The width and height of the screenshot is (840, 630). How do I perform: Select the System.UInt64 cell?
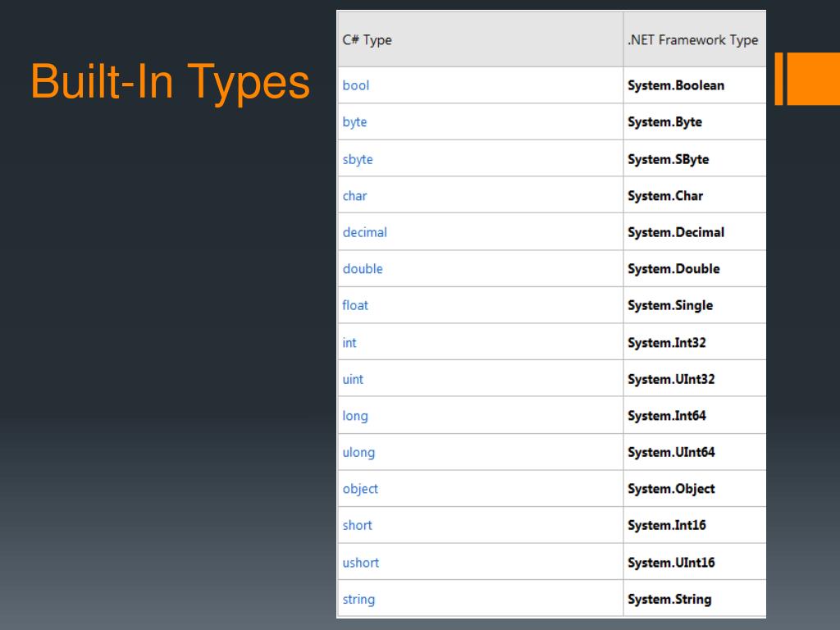[x=694, y=452]
